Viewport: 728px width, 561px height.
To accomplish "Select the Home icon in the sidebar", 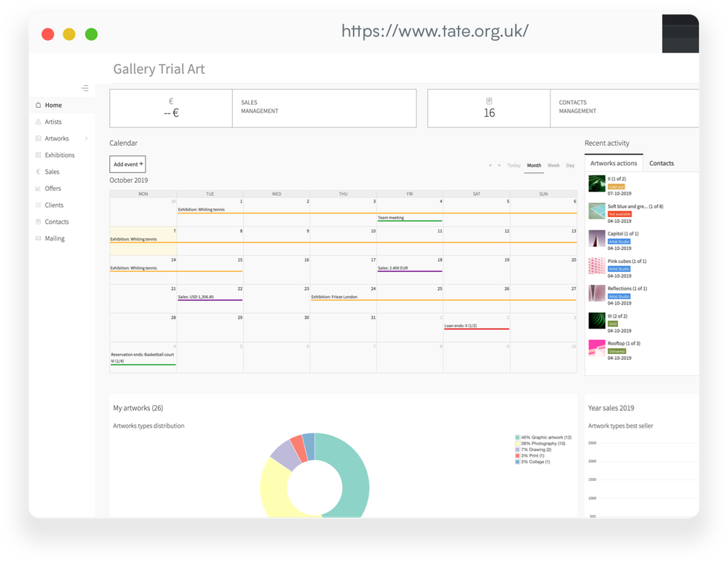I will 38,105.
